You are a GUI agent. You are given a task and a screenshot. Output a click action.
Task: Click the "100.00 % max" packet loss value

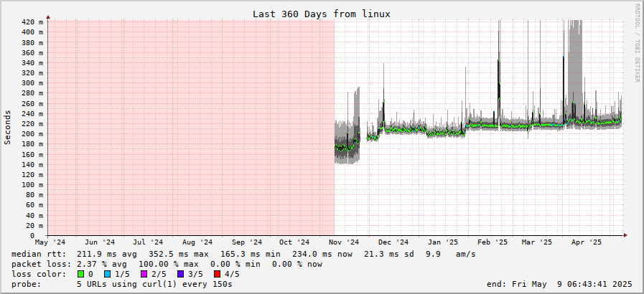pos(169,264)
